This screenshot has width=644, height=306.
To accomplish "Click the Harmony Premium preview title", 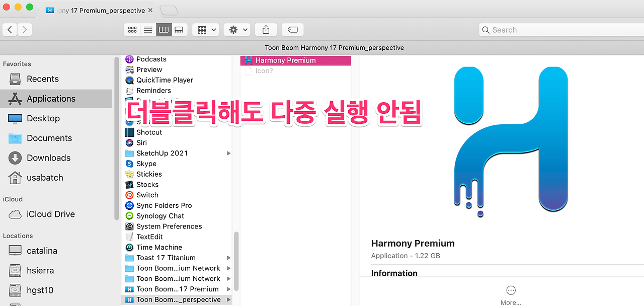I will click(x=413, y=243).
